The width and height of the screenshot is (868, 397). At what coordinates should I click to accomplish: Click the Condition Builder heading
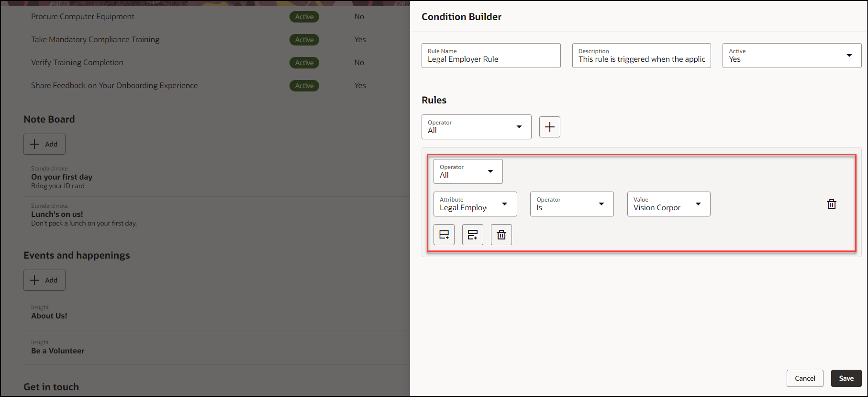461,17
